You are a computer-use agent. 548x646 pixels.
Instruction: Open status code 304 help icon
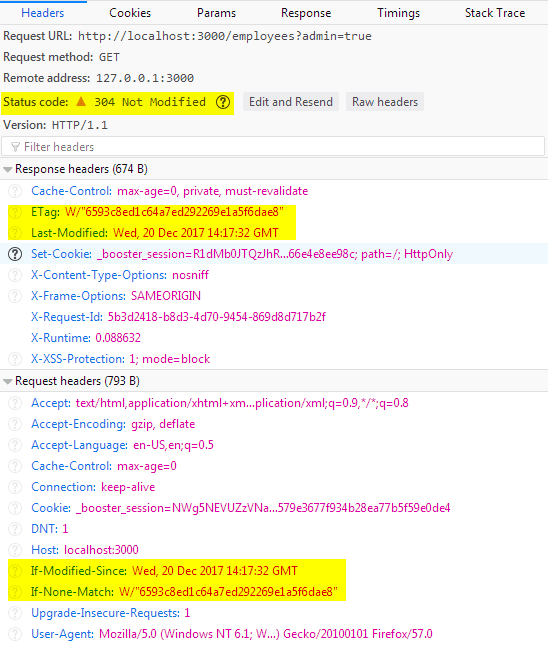[x=223, y=102]
